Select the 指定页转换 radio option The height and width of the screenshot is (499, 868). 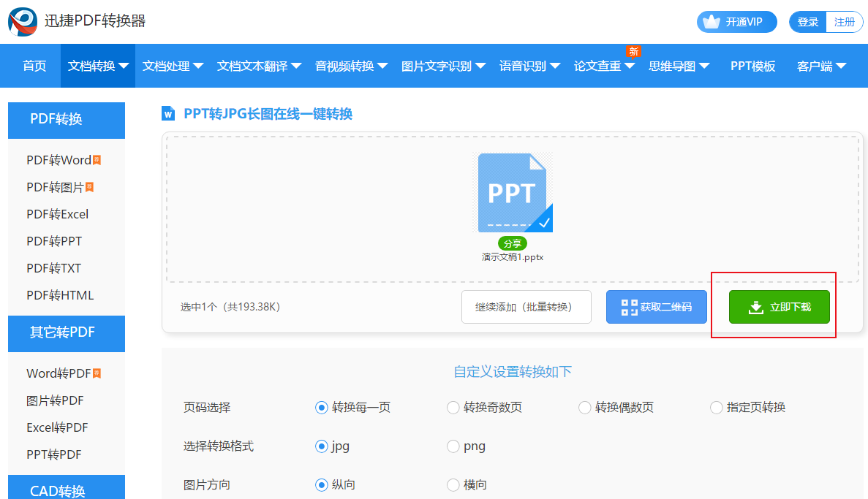pos(717,408)
